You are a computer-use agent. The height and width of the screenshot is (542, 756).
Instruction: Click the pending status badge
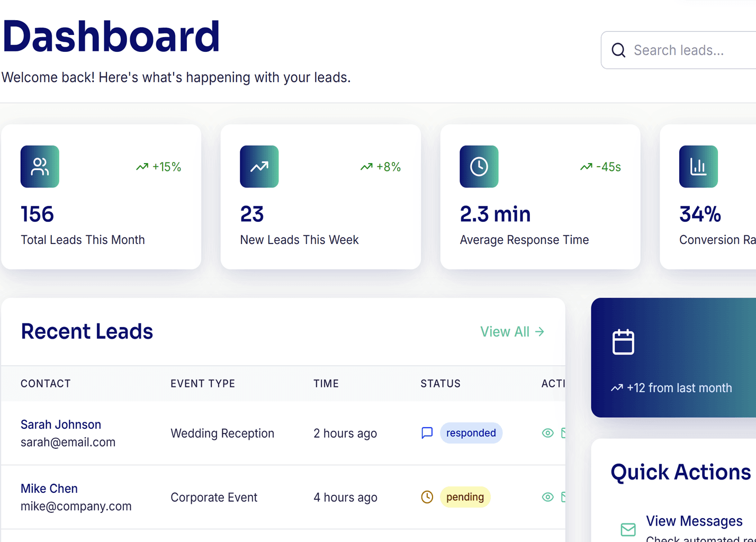coord(465,497)
